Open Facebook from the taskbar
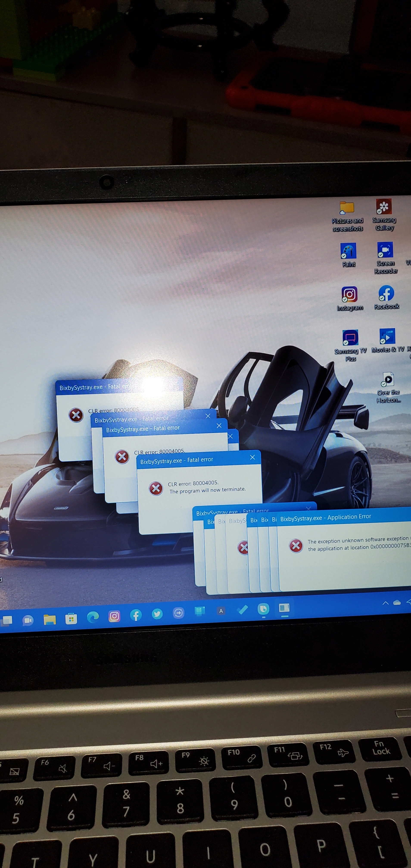411x868 pixels. point(136,615)
